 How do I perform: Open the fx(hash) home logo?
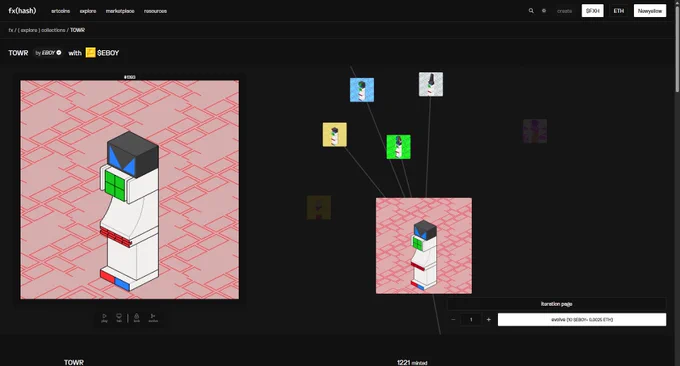tap(22, 10)
